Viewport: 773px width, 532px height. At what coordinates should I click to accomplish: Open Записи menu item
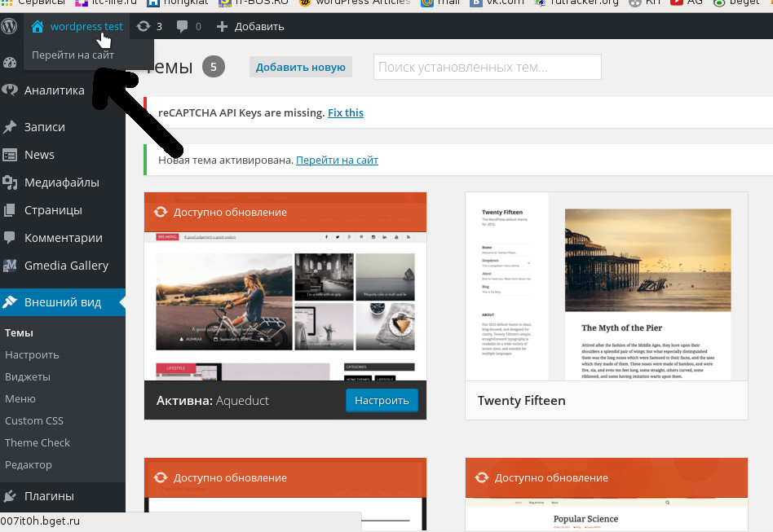[x=44, y=127]
